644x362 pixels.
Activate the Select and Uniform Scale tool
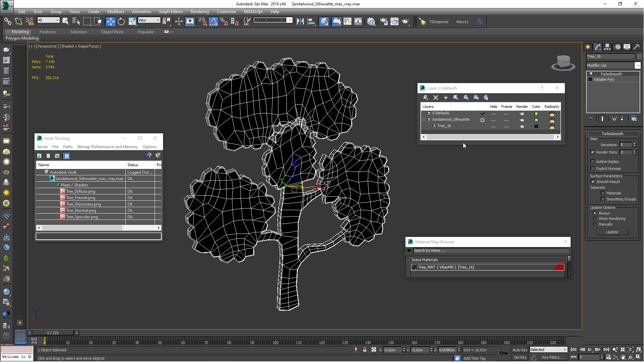click(x=132, y=22)
